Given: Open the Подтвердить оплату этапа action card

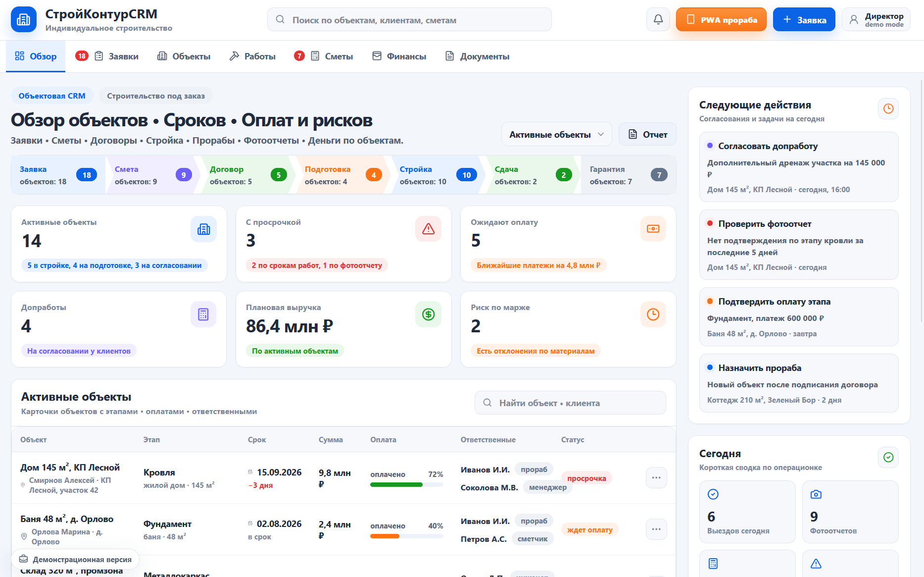Looking at the screenshot, I should 799,316.
